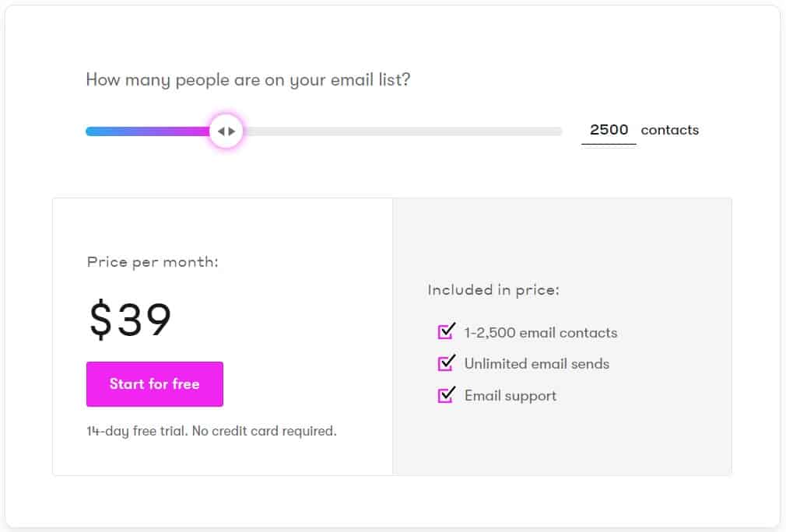Click the middle of the email list slider track
786x532 pixels.
[322, 131]
